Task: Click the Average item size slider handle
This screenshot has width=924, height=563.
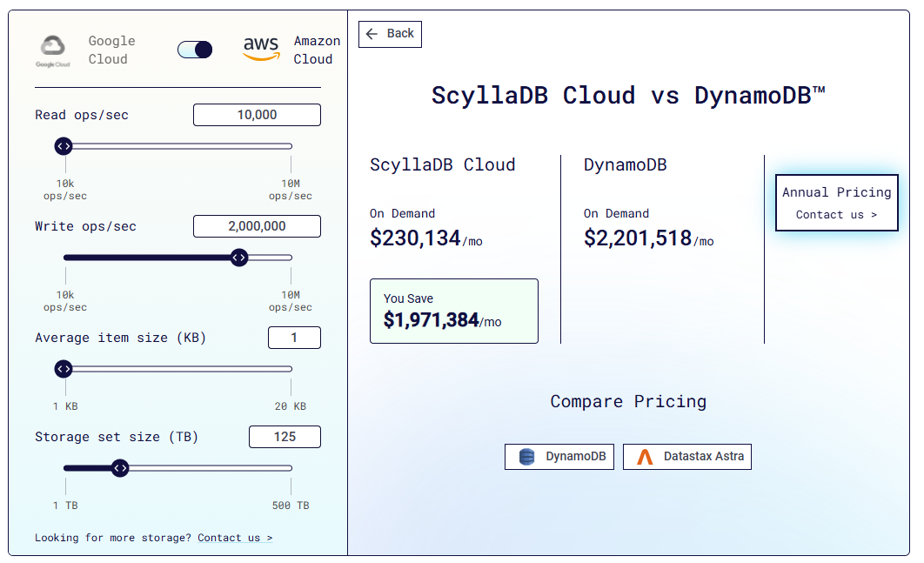Action: (64, 369)
